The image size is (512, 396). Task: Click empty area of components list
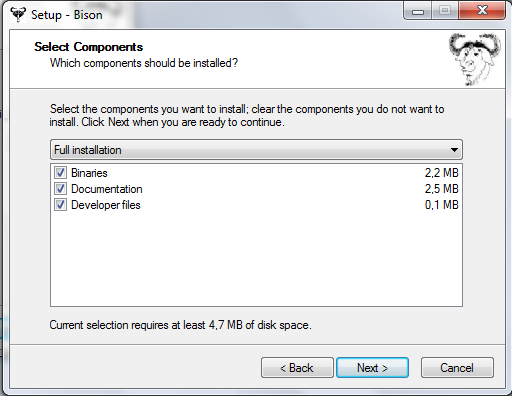coord(256,260)
